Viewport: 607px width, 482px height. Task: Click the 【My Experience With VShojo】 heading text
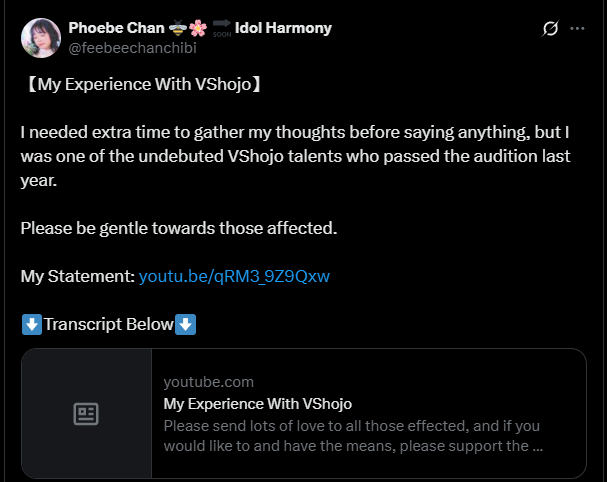pos(144,84)
